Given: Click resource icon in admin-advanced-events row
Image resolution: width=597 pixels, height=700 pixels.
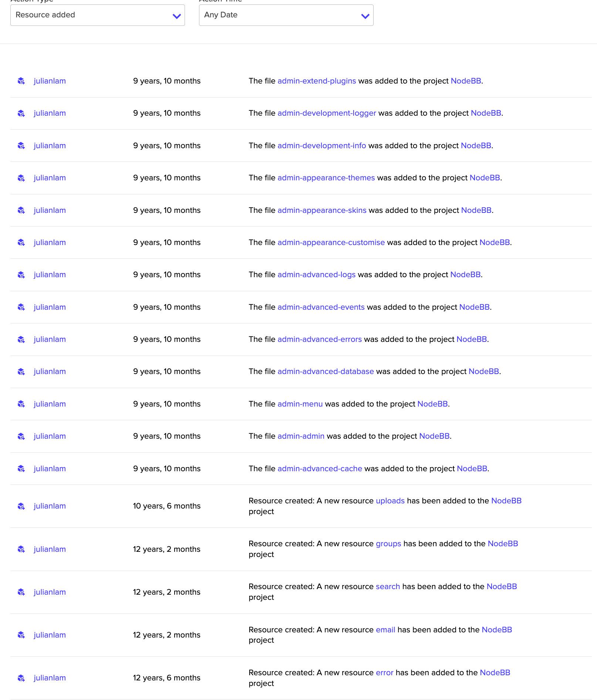Looking at the screenshot, I should (21, 307).
